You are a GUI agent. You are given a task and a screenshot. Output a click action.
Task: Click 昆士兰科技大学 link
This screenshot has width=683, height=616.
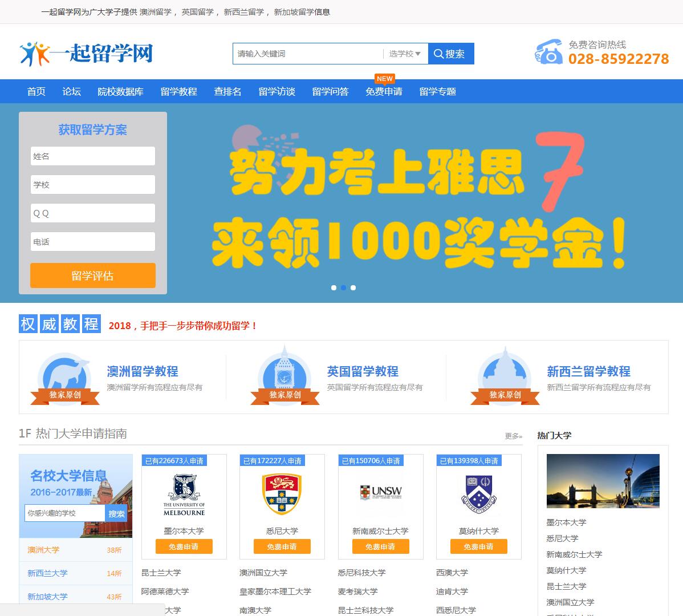point(366,610)
